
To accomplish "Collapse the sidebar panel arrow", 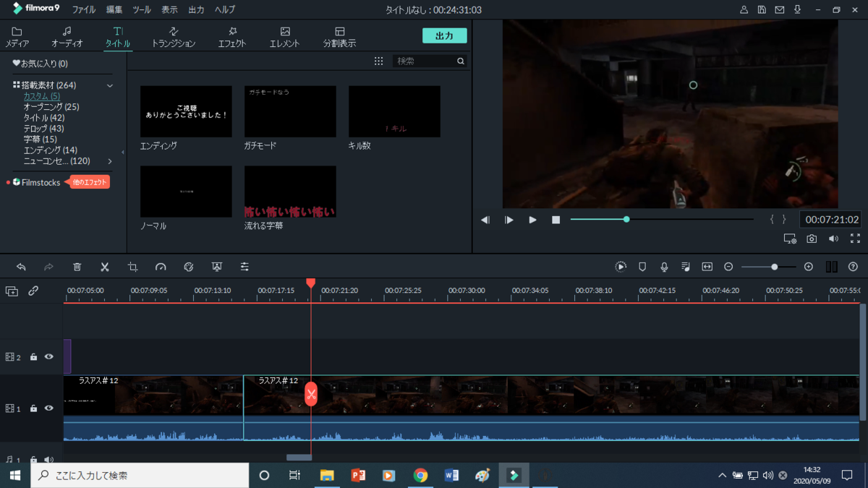I will (x=122, y=152).
